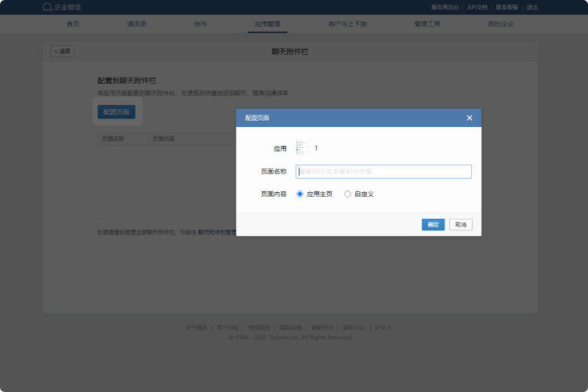Image resolution: width=588 pixels, height=392 pixels.
Task: Cancel with the 取消 button
Action: point(460,225)
